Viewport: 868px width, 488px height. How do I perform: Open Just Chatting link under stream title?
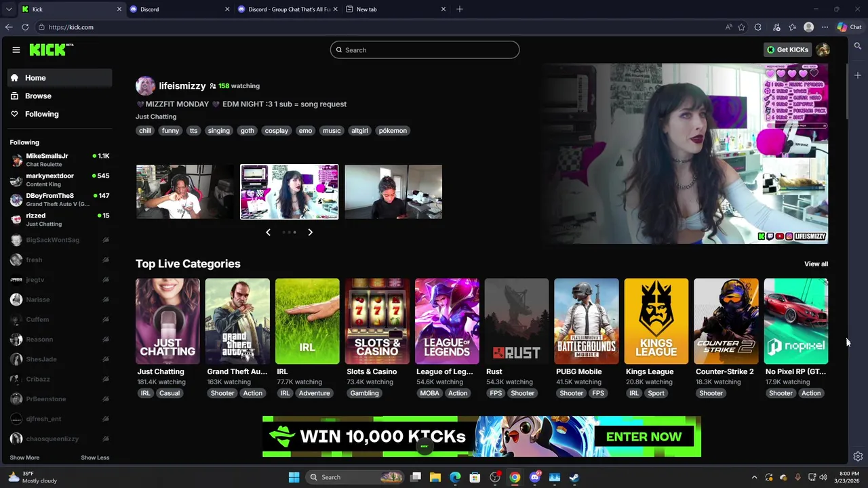tap(156, 117)
